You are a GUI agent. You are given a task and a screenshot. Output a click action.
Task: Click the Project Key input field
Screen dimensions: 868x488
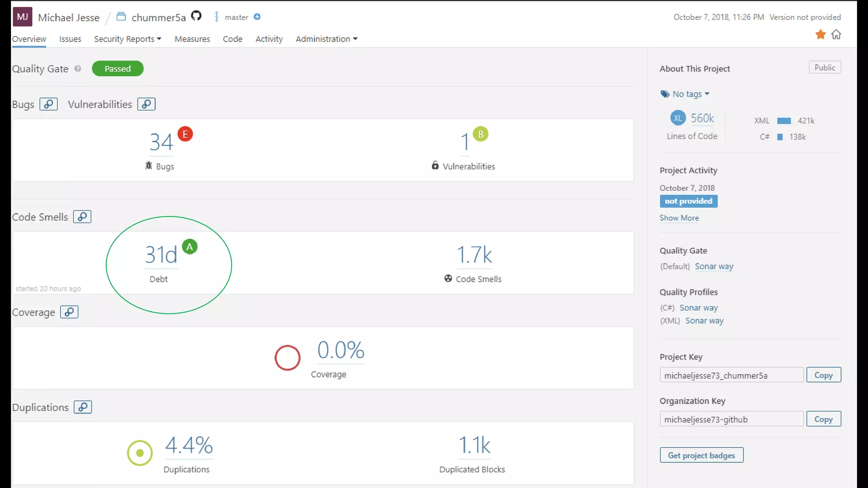pyautogui.click(x=731, y=375)
